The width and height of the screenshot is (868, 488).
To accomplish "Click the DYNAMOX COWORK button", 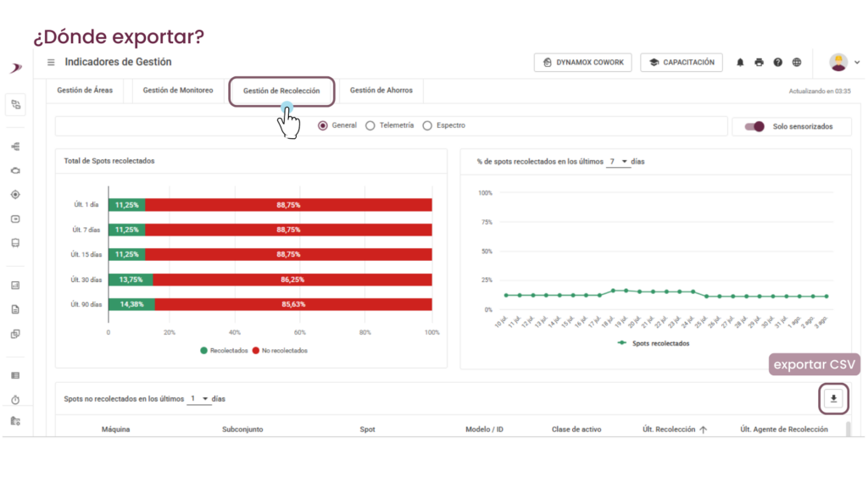I will point(583,63).
